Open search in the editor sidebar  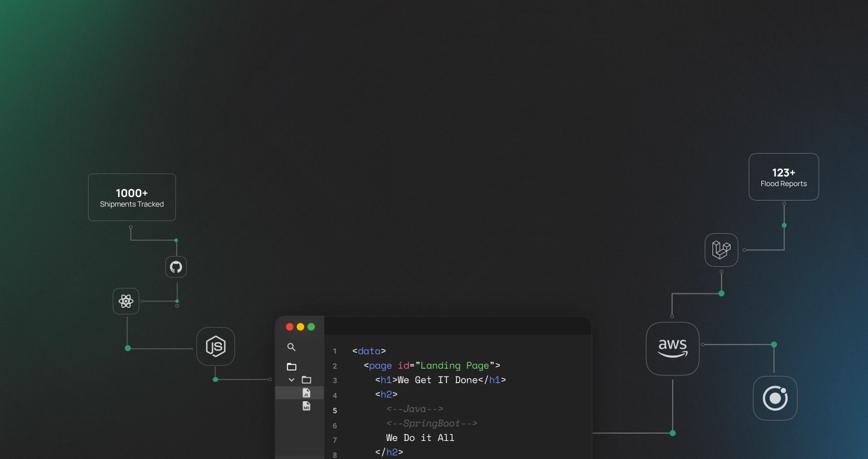(291, 347)
